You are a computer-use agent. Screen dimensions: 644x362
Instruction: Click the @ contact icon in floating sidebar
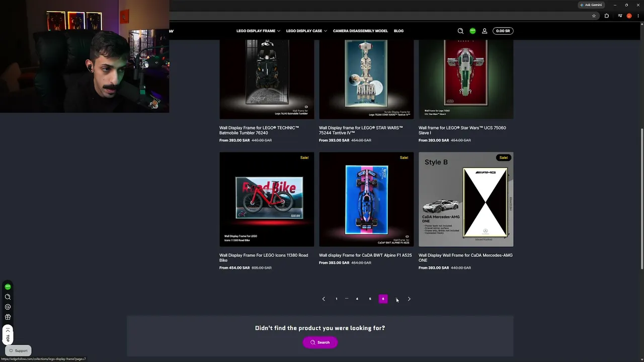[x=8, y=307]
